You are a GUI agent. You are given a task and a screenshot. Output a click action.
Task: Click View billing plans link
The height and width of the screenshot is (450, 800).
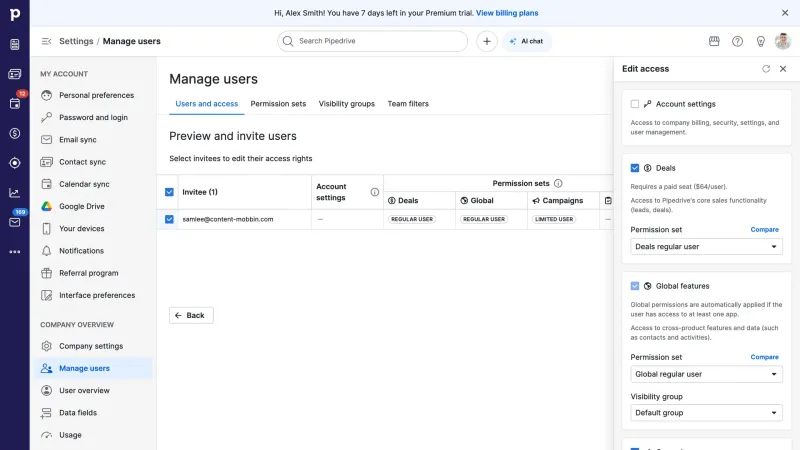[507, 13]
